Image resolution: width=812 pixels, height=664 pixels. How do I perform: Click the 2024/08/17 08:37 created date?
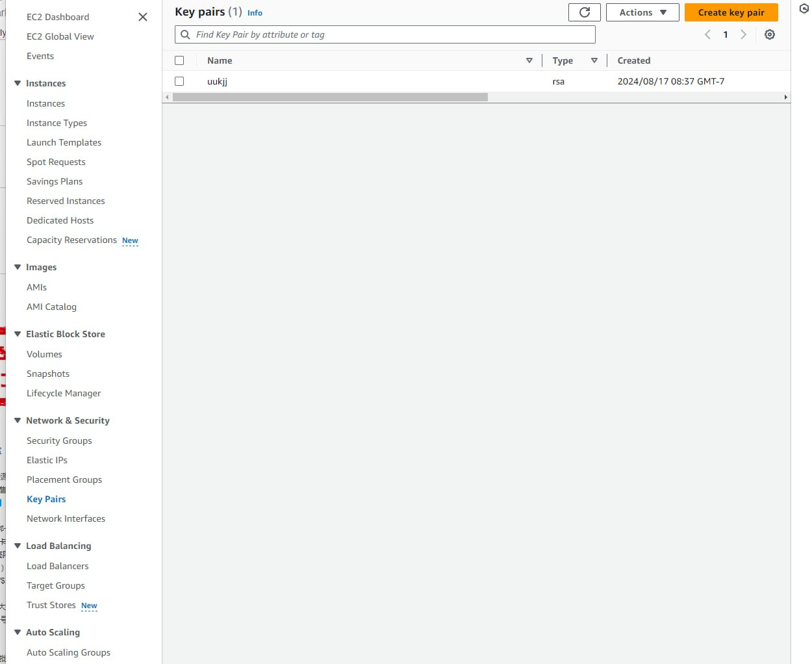point(670,81)
